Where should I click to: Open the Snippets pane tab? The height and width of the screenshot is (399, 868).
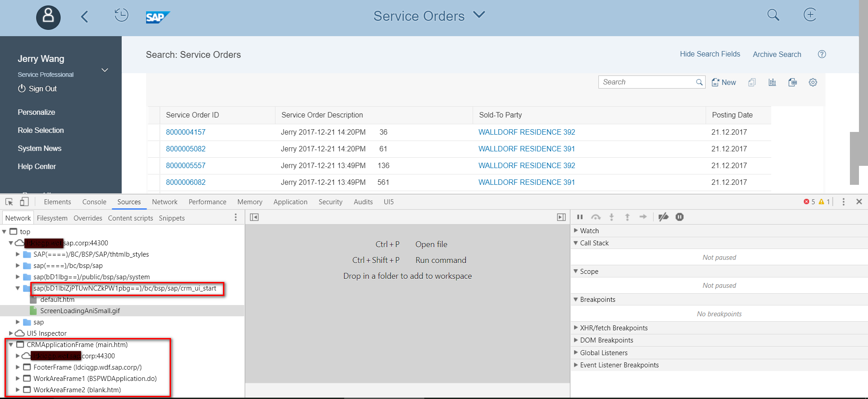[172, 218]
